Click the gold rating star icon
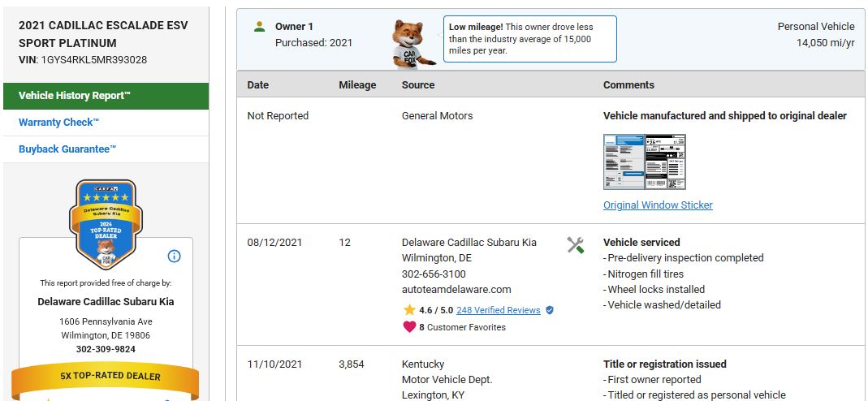 409,310
